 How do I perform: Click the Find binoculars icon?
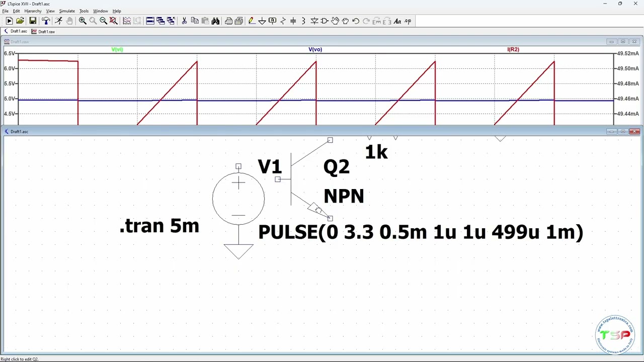215,21
